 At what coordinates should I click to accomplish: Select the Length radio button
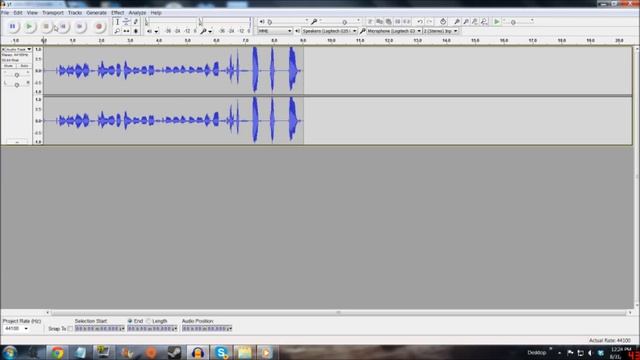point(149,321)
